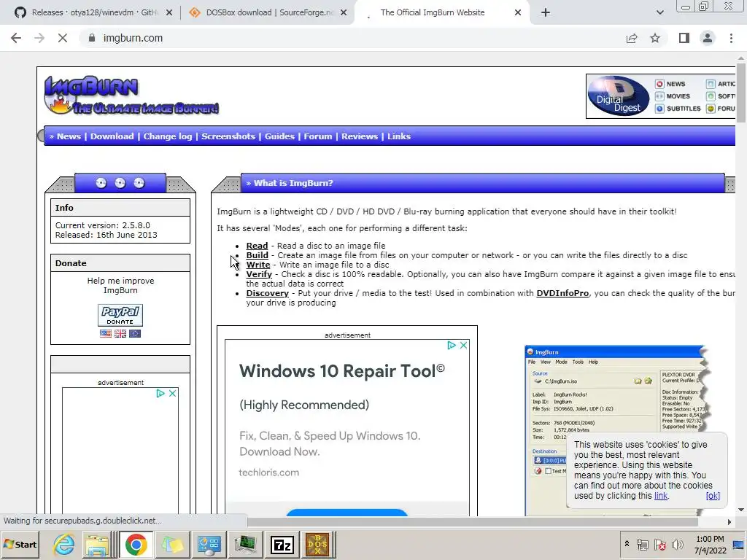Open the Change log page
Image resolution: width=747 pixels, height=560 pixels.
(x=168, y=136)
